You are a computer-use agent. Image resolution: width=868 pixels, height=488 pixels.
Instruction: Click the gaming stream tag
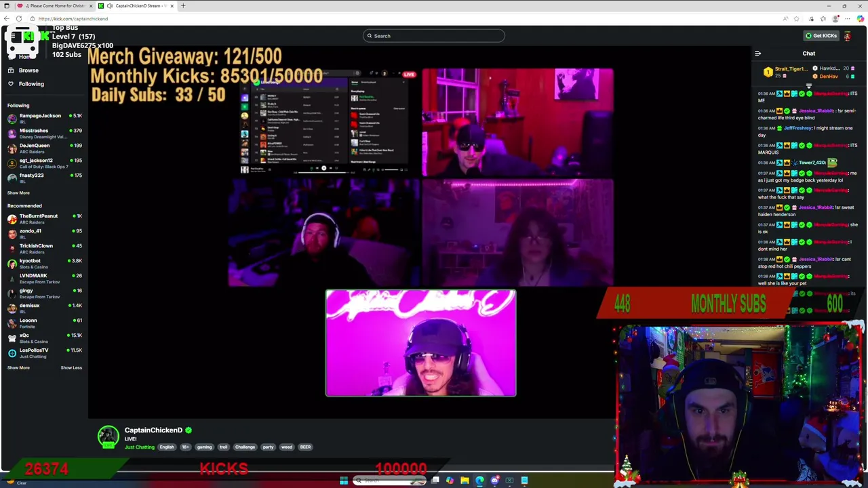[204, 447]
